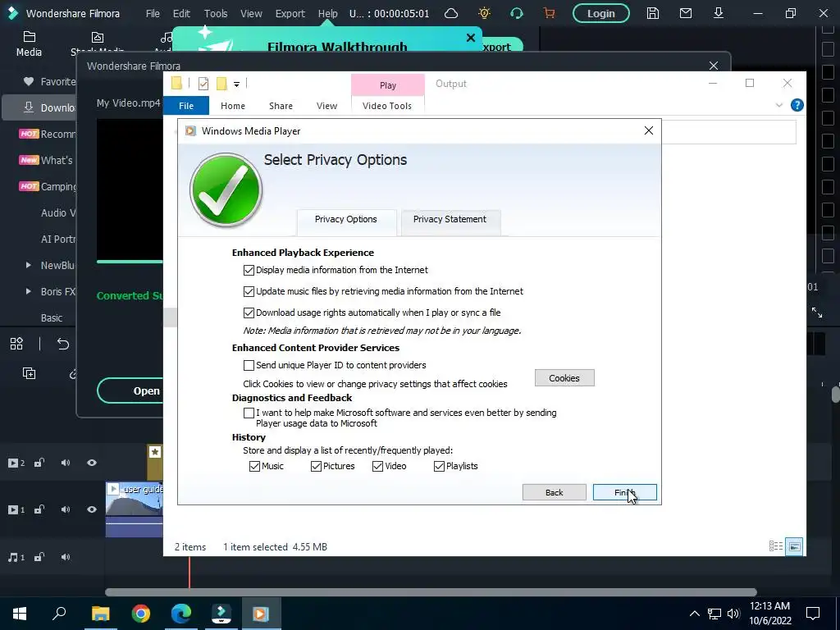
Task: Open Filmora View menu
Action: click(251, 13)
